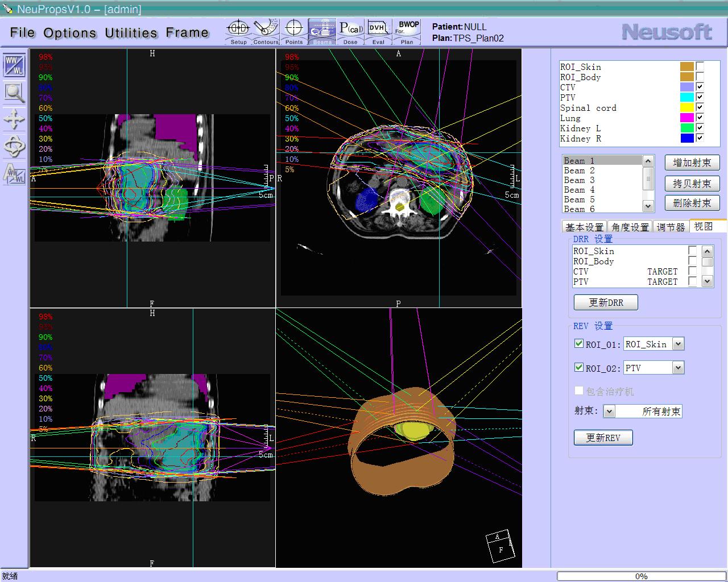Select the pan move tool
The width and height of the screenshot is (728, 582).
point(14,119)
